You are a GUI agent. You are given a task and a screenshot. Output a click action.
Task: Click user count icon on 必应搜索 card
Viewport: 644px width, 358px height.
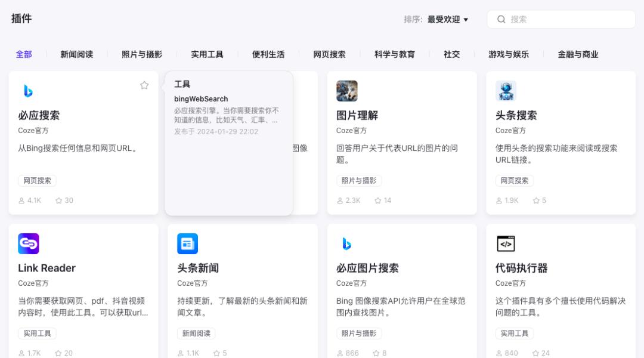(x=21, y=200)
